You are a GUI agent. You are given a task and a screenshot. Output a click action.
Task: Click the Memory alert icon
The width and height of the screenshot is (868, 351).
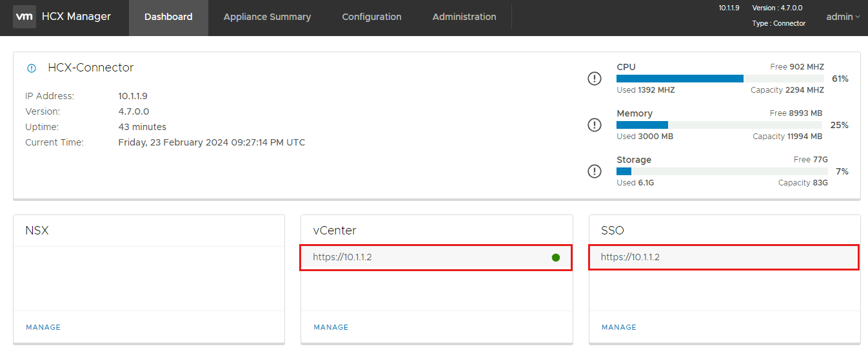coord(595,125)
